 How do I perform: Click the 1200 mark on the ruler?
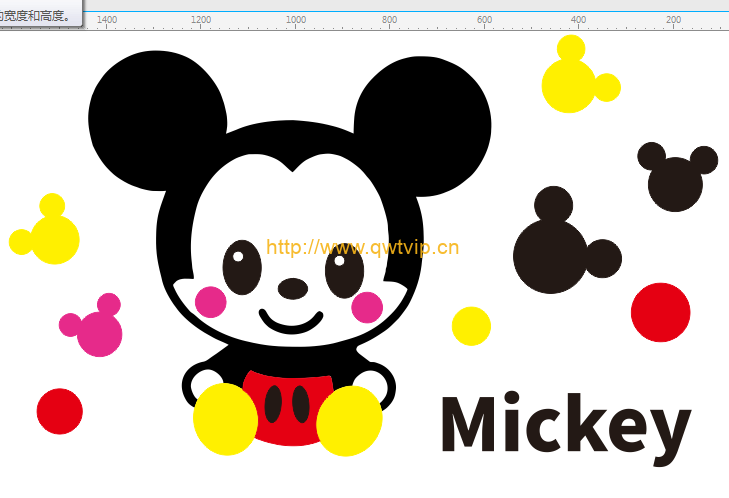(201, 20)
